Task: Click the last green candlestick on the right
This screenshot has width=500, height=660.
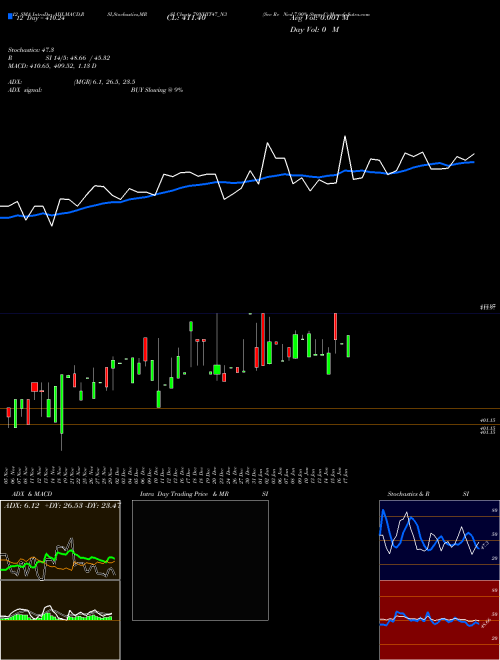Action: 348,346
